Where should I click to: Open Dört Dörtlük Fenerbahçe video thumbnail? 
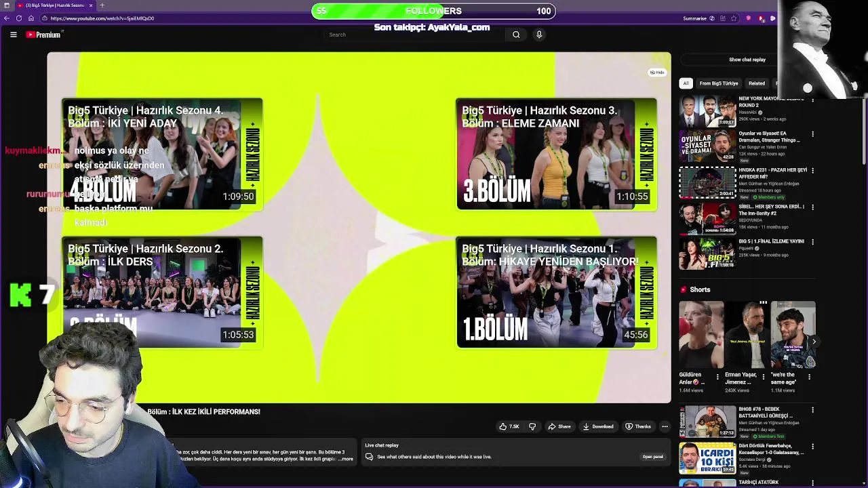pos(707,457)
